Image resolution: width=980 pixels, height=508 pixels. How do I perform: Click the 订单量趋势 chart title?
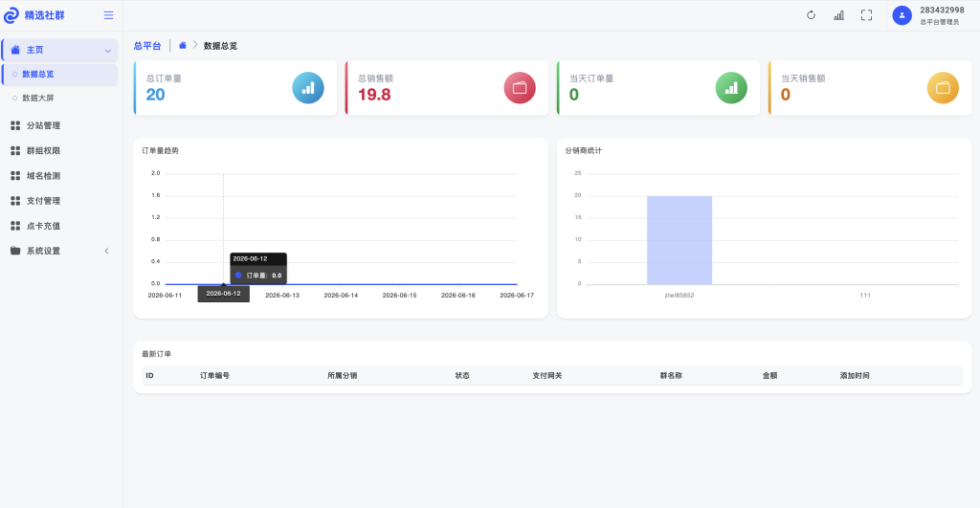tap(160, 150)
